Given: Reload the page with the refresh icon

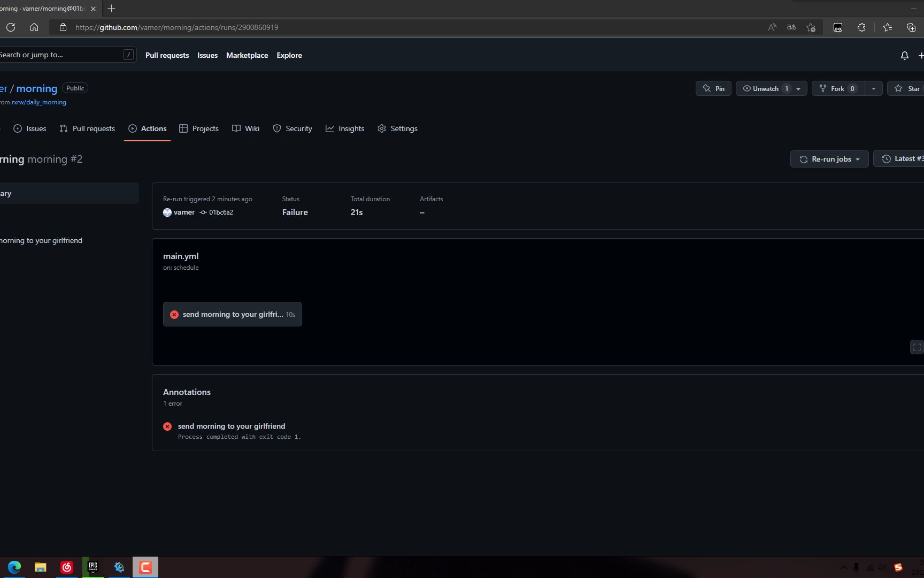Looking at the screenshot, I should 11,27.
